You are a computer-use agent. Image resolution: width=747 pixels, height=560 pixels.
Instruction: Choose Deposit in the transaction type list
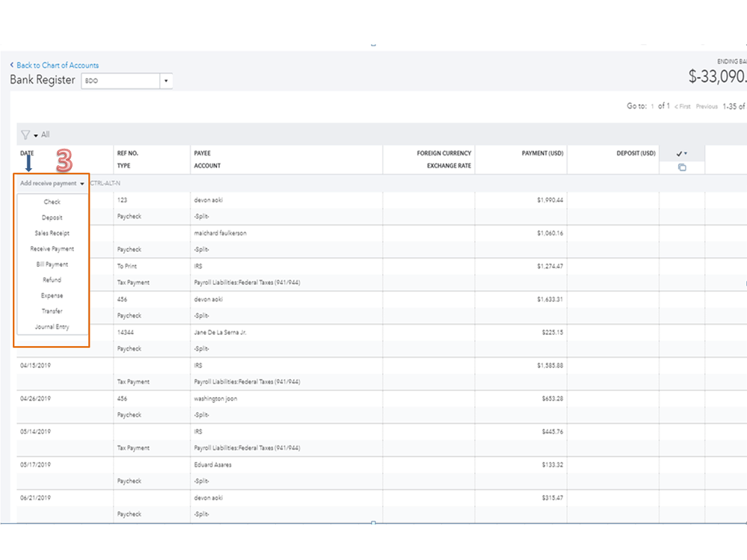(52, 218)
